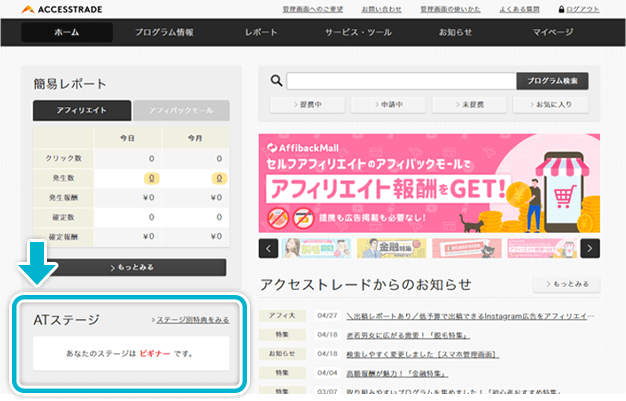The height and width of the screenshot is (401, 626).
Task: Open 管理画面へのご要望 link
Action: coord(313,9)
